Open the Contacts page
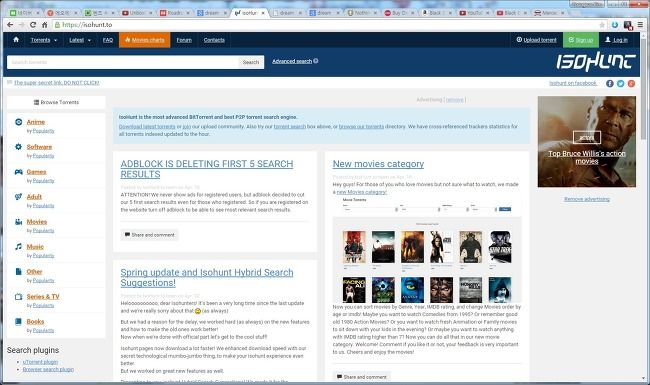 coord(214,40)
